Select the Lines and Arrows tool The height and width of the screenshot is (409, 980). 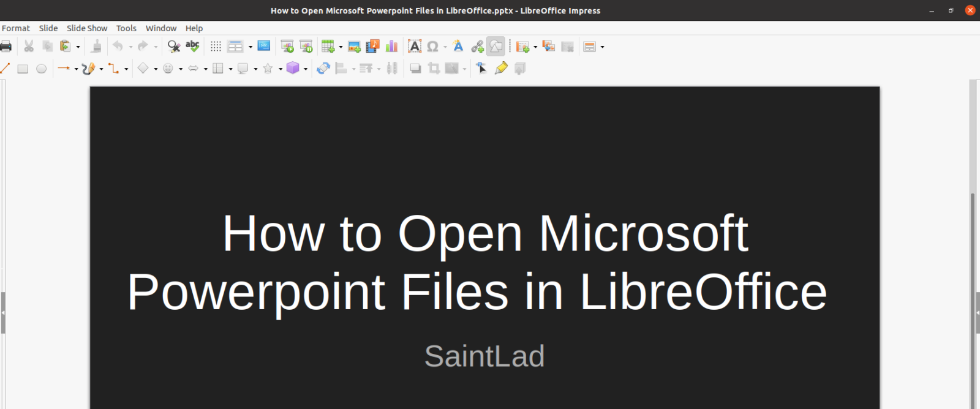(64, 69)
